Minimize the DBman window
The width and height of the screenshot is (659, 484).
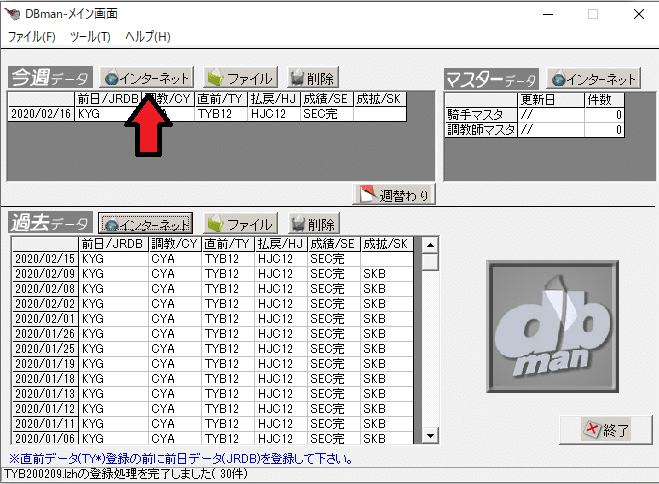(x=548, y=14)
